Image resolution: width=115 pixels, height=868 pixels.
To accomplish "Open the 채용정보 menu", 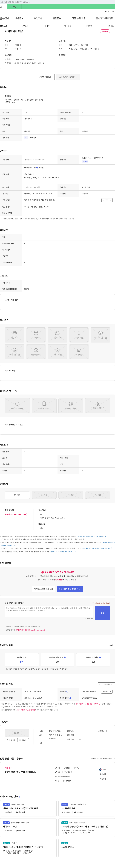I will [19, 18].
